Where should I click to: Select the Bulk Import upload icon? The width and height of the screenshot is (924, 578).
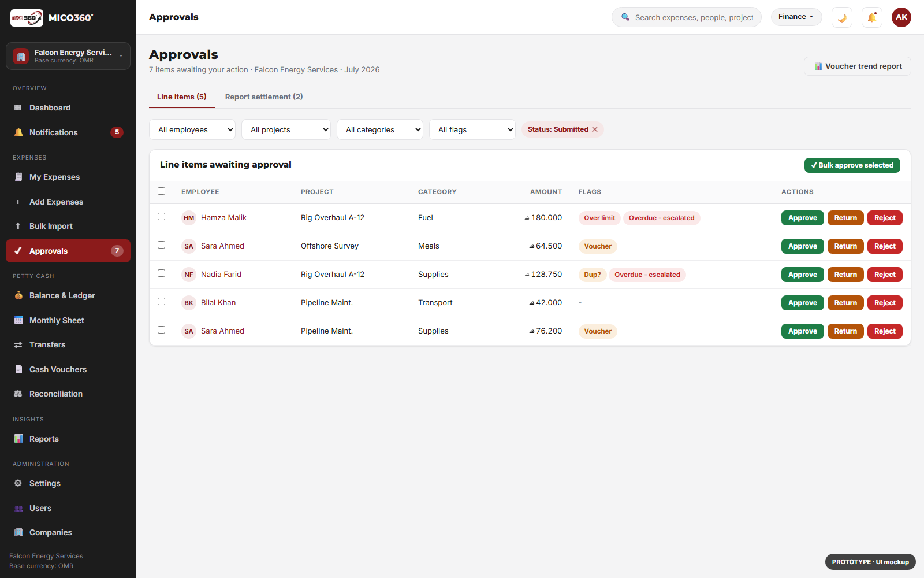pos(18,226)
